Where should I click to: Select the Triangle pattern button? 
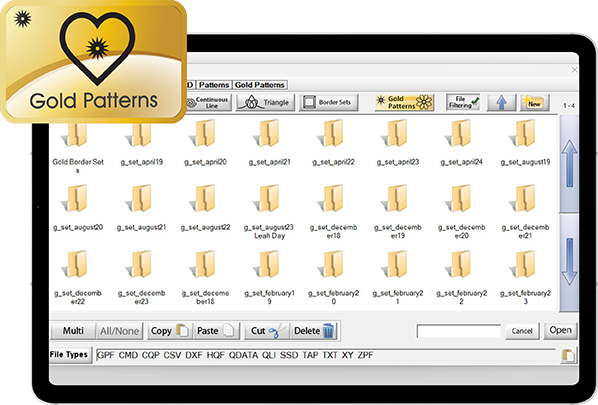265,102
